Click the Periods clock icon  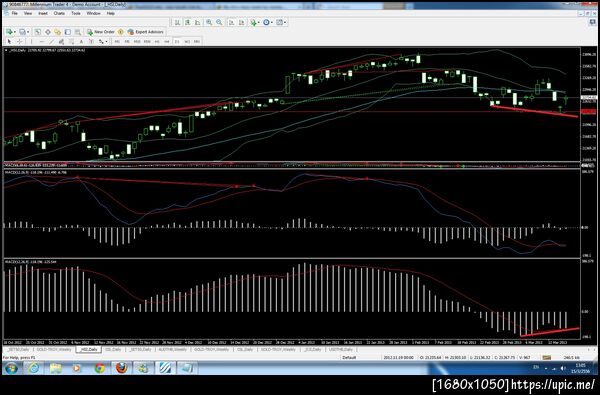(266, 23)
